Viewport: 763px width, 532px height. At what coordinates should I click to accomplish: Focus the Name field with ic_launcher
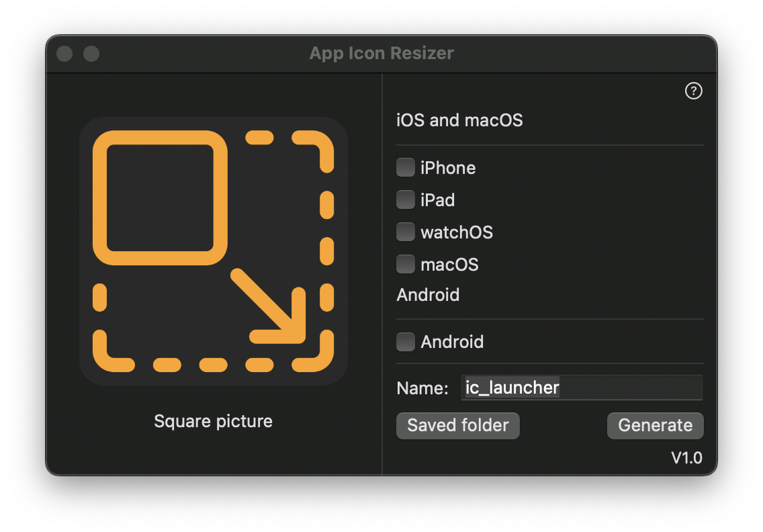coord(582,388)
